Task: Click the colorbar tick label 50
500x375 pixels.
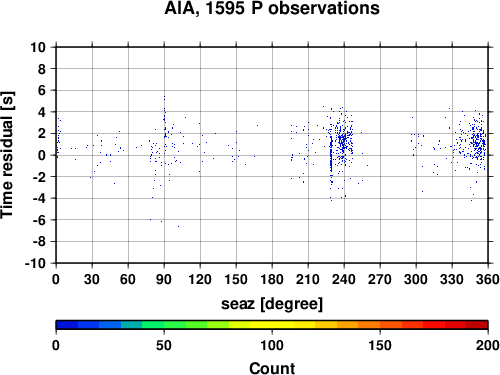Action: coord(164,345)
